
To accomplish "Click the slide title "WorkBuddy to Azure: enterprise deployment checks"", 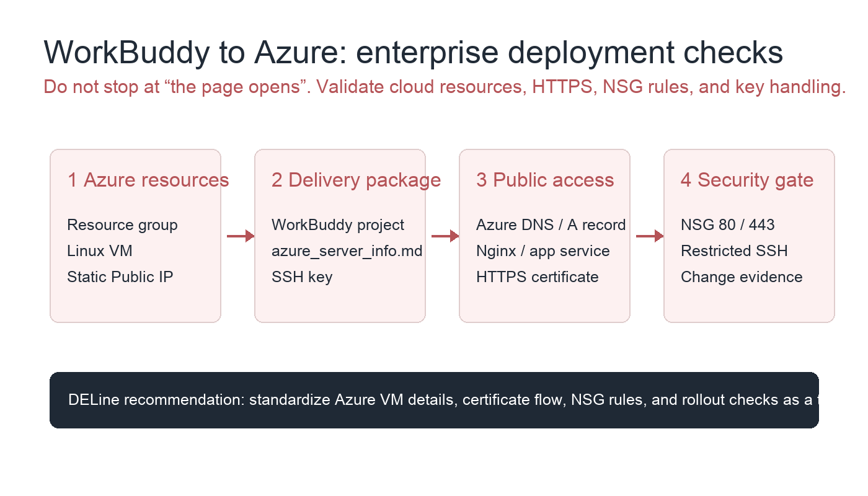I will click(414, 53).
